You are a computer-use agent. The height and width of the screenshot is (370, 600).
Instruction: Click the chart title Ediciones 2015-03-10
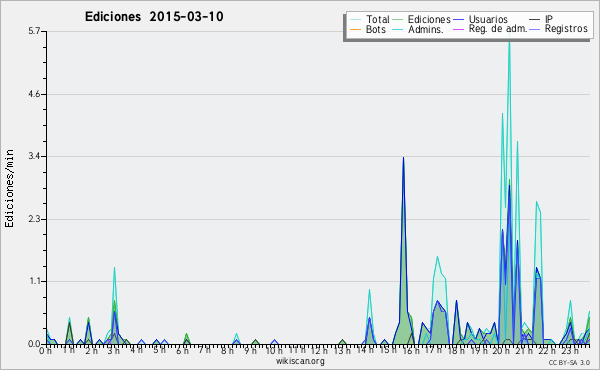[154, 17]
